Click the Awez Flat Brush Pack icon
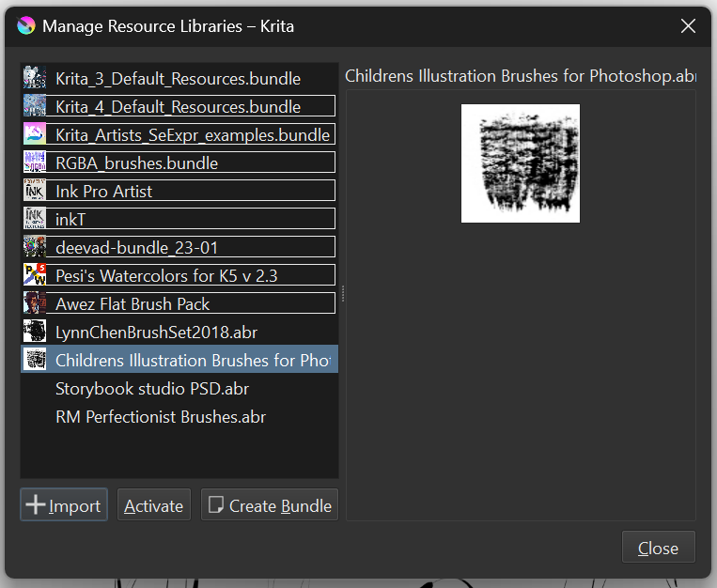Screen dimensions: 717x588 tap(35, 303)
